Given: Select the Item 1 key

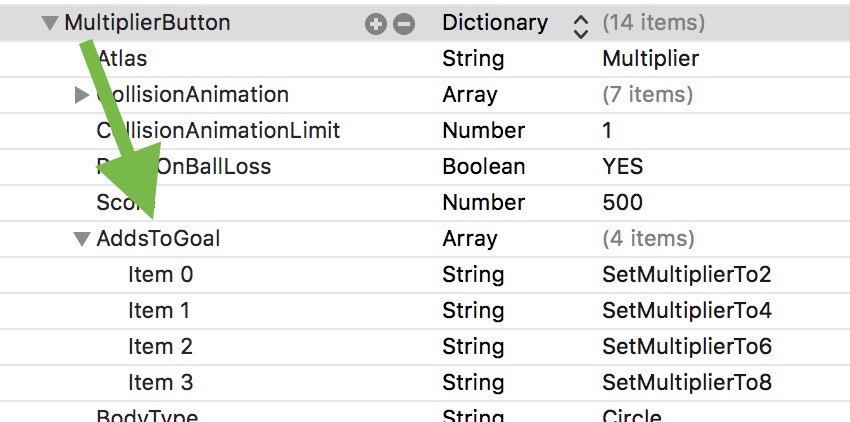Looking at the screenshot, I should [x=159, y=311].
